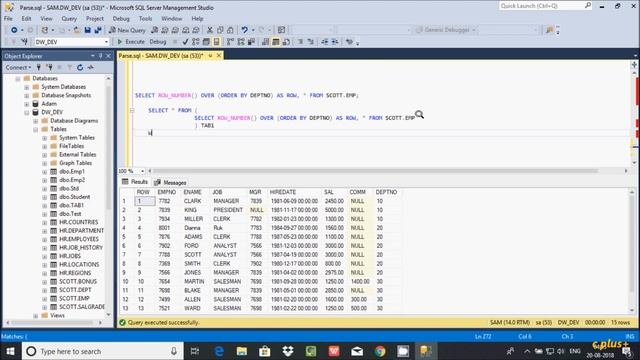
Task: Click the Save All icon
Action: [x=98, y=30]
